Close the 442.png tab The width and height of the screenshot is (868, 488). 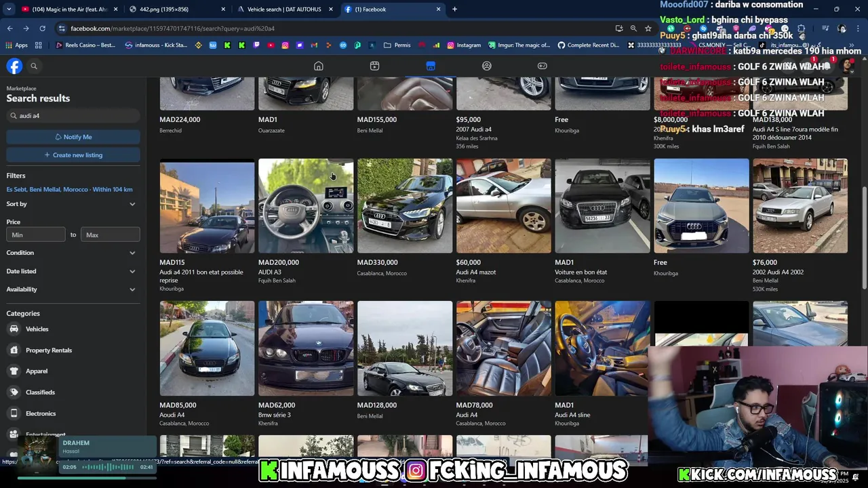224,9
